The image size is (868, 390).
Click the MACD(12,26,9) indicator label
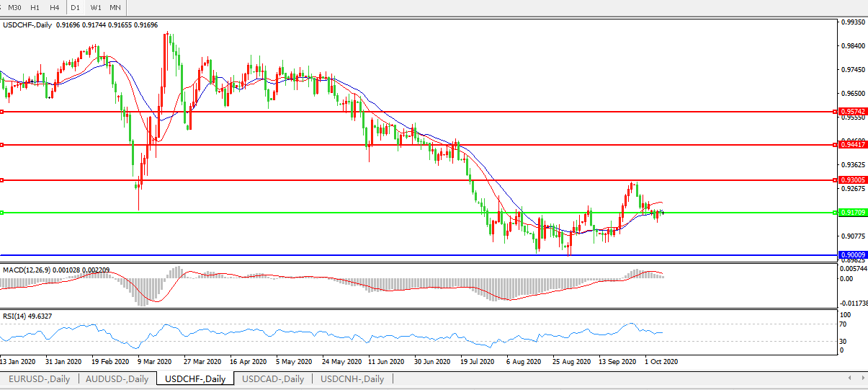[x=29, y=270]
